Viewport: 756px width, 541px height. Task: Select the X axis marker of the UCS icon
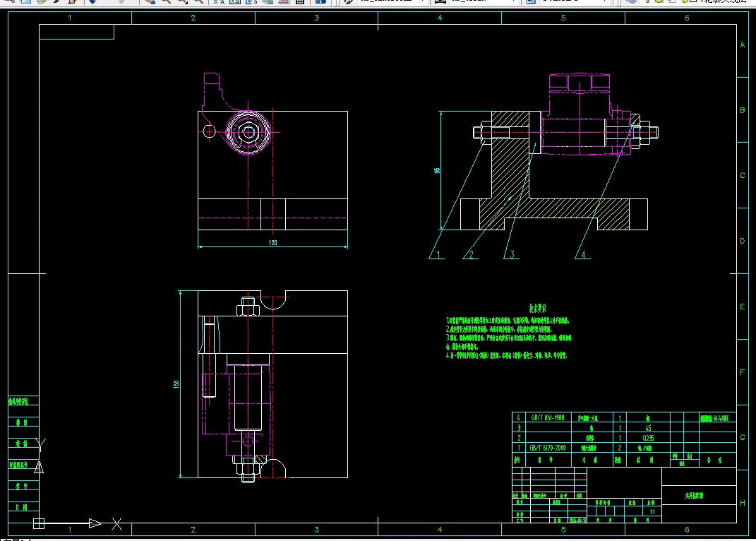(x=116, y=524)
